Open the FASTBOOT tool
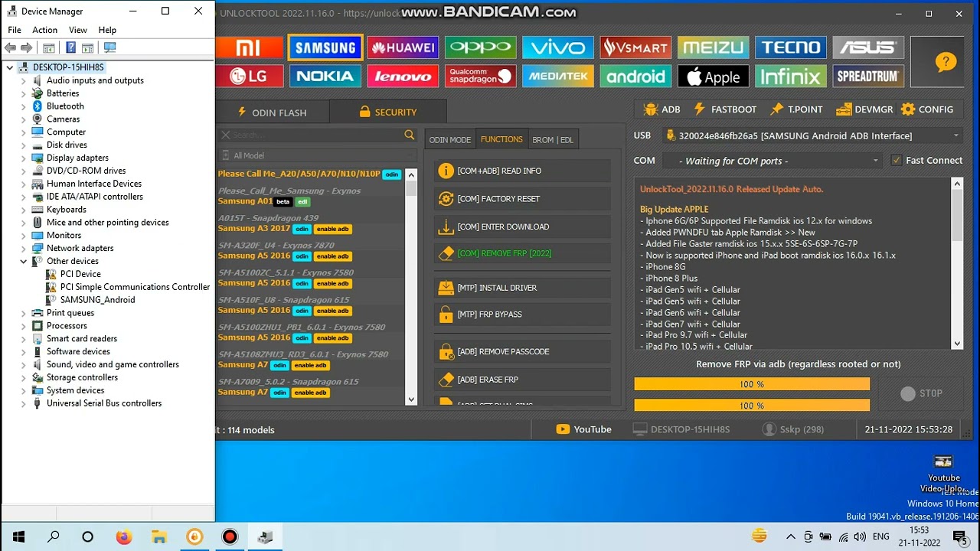 coord(725,109)
